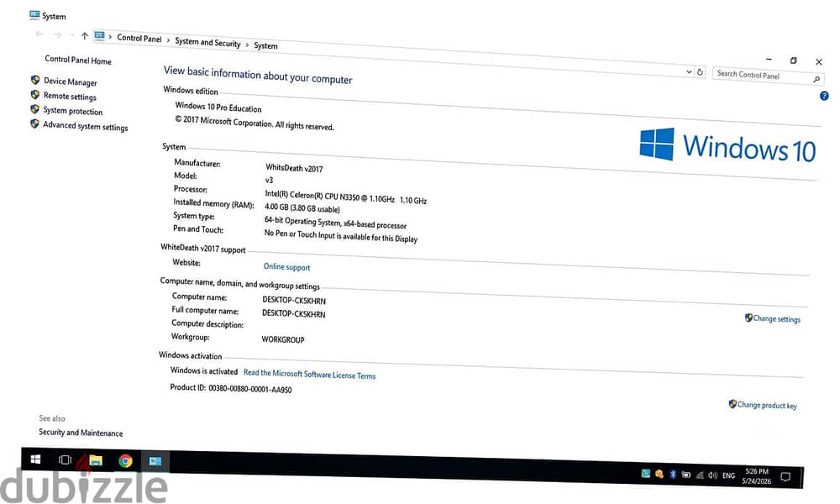Open the clock showing 5:26 PM
The width and height of the screenshot is (840, 504).
pos(757,476)
